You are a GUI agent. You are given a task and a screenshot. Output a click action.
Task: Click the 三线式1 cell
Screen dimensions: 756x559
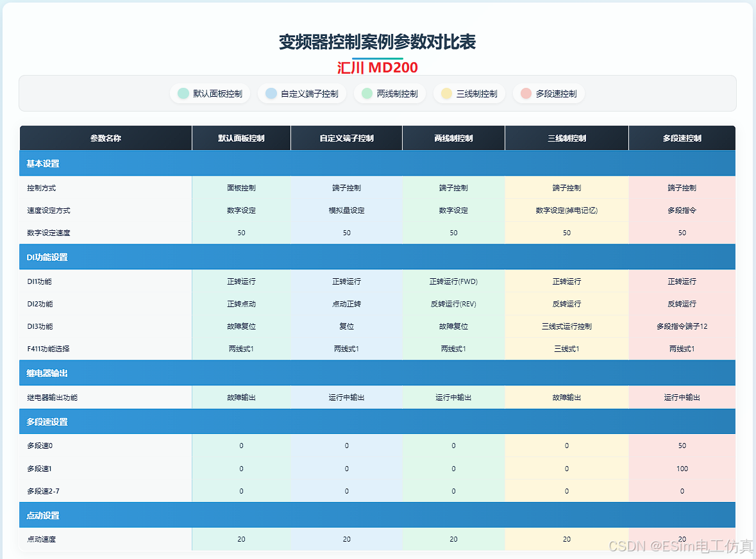coord(567,349)
